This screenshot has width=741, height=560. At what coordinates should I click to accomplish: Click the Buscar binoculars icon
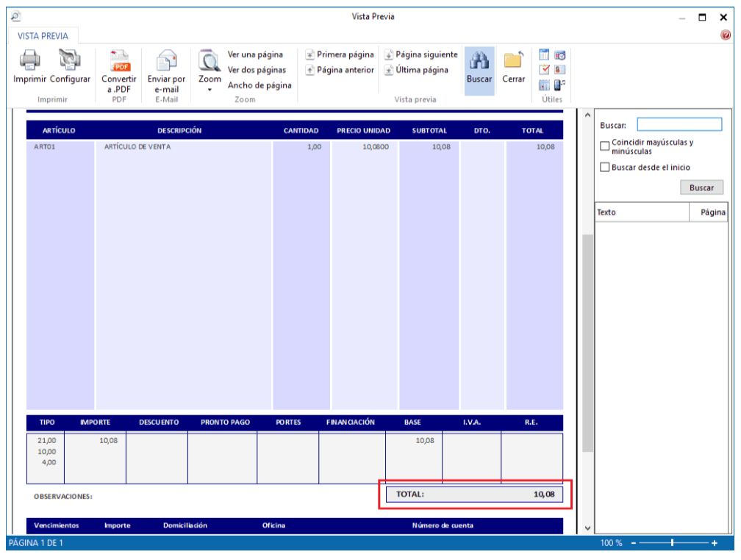point(479,61)
